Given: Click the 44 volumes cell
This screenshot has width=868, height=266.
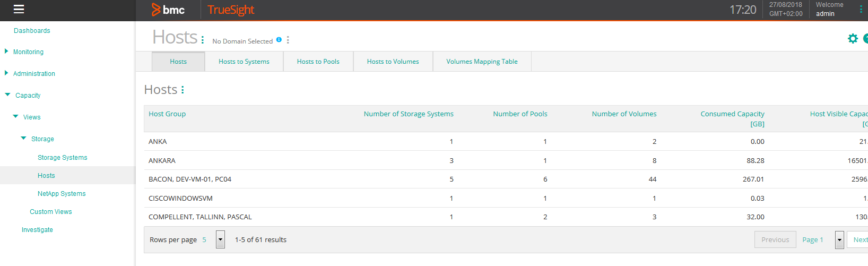Looking at the screenshot, I should tap(653, 179).
